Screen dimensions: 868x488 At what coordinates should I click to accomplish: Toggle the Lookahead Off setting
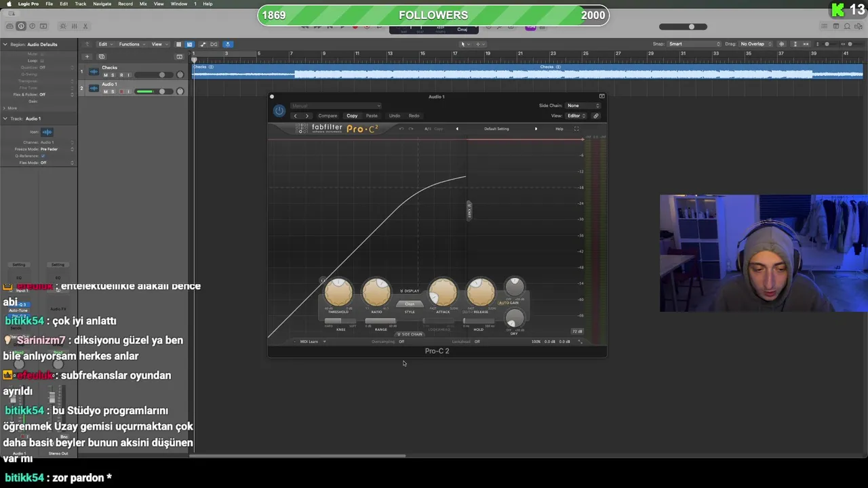(477, 342)
